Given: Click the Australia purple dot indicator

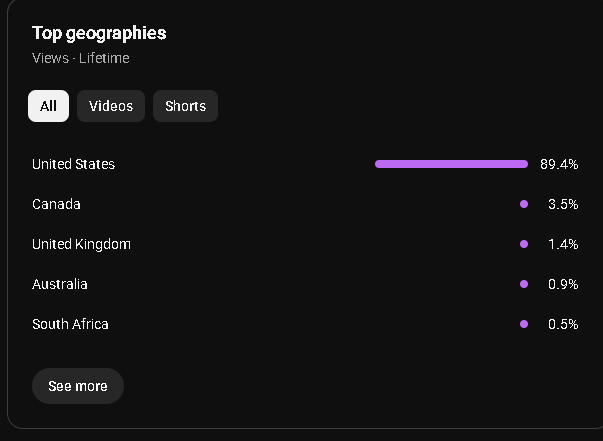Looking at the screenshot, I should click(x=524, y=284).
